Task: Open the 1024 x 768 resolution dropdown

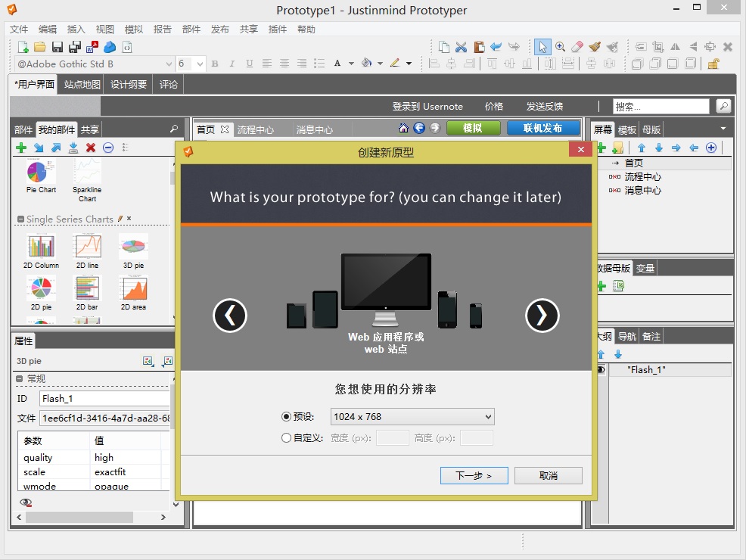Action: click(x=412, y=417)
